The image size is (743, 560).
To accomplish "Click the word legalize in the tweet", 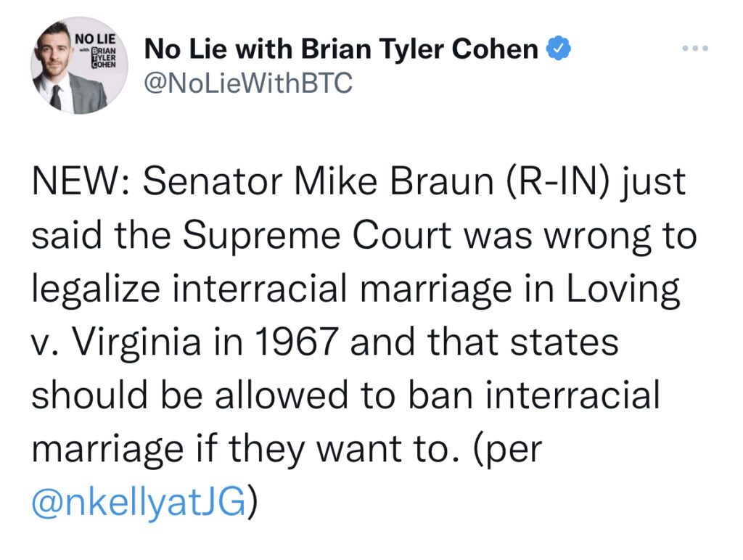I will 96,289.
